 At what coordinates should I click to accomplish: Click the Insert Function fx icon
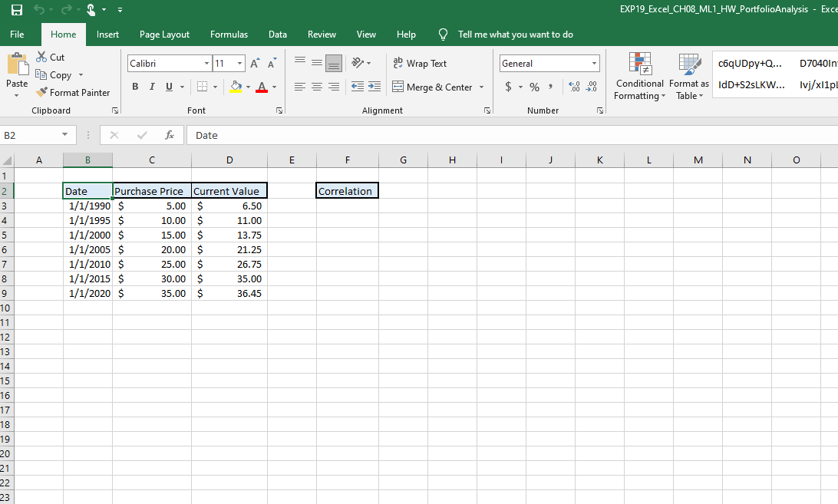tap(170, 135)
